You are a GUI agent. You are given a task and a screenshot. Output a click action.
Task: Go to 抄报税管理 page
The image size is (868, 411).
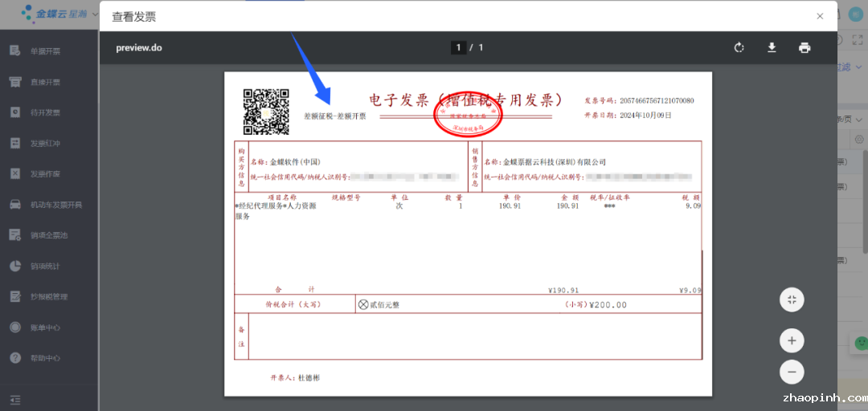[x=49, y=296]
